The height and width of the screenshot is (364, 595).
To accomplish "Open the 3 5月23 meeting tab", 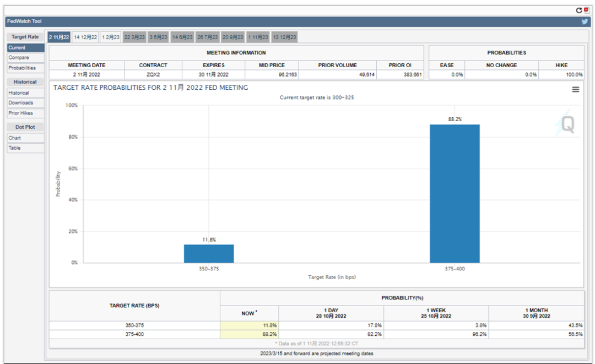I will [x=159, y=37].
